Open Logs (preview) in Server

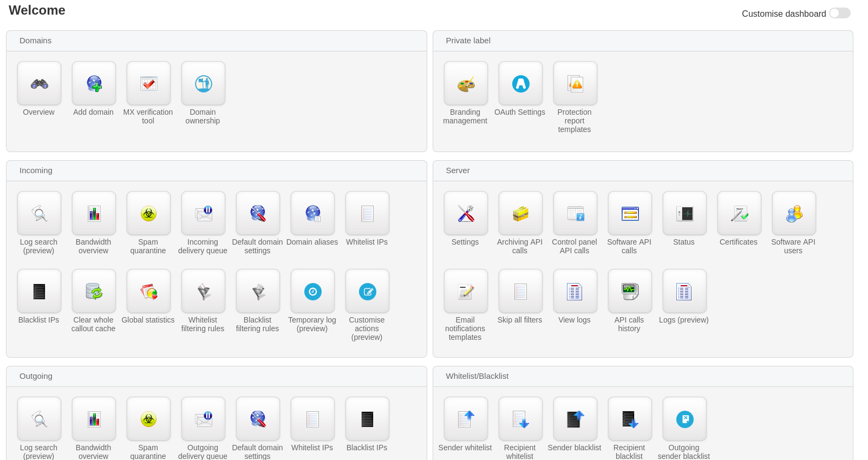684,291
